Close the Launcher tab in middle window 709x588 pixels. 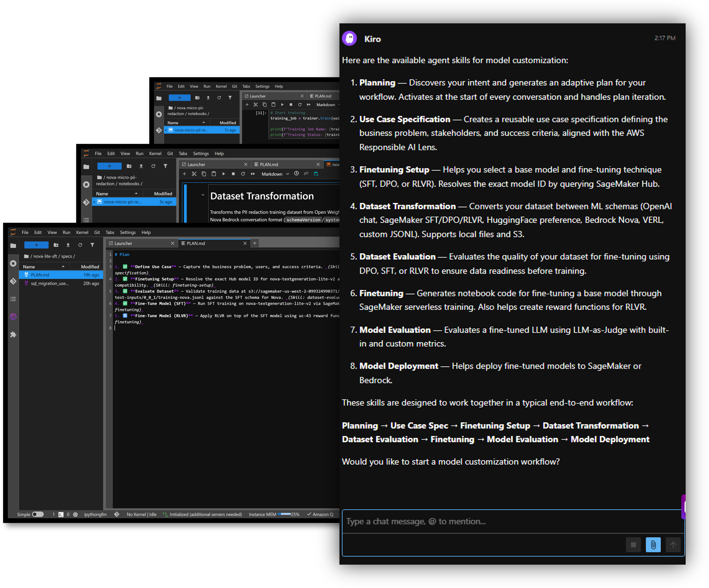pyautogui.click(x=246, y=164)
